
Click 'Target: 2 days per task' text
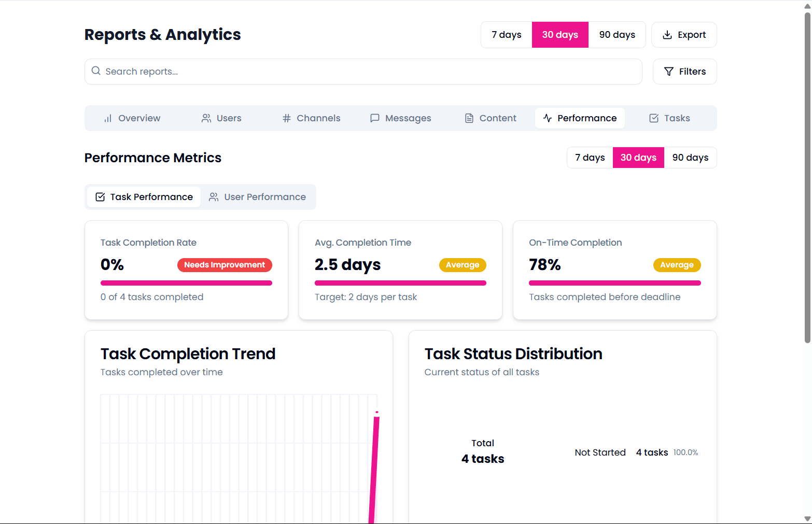[x=366, y=297]
